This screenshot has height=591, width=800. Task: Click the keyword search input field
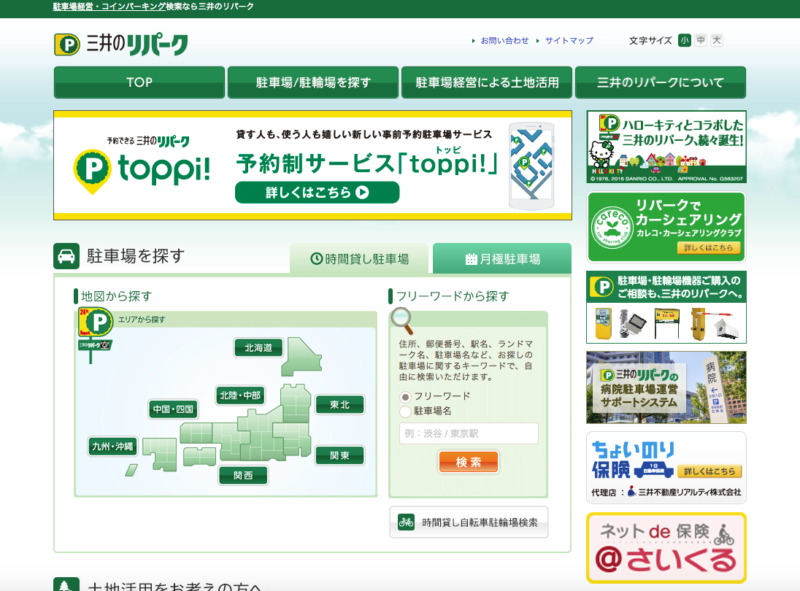pos(468,433)
